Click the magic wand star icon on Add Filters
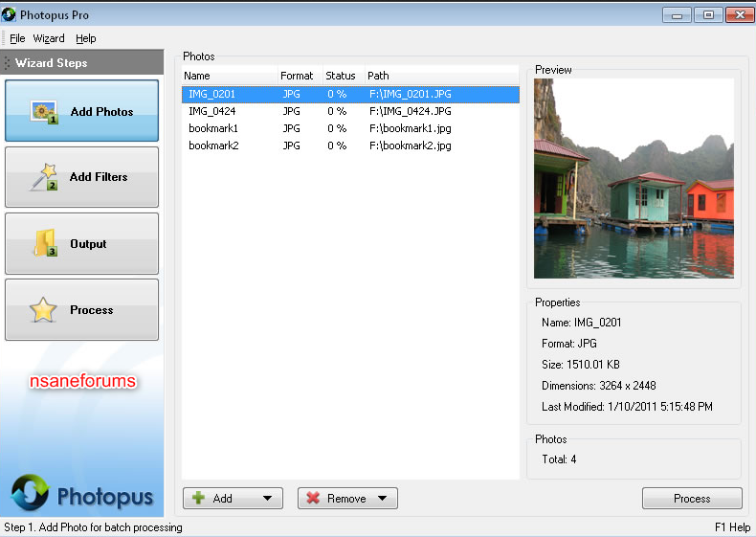This screenshot has width=756, height=537. pyautogui.click(x=44, y=177)
